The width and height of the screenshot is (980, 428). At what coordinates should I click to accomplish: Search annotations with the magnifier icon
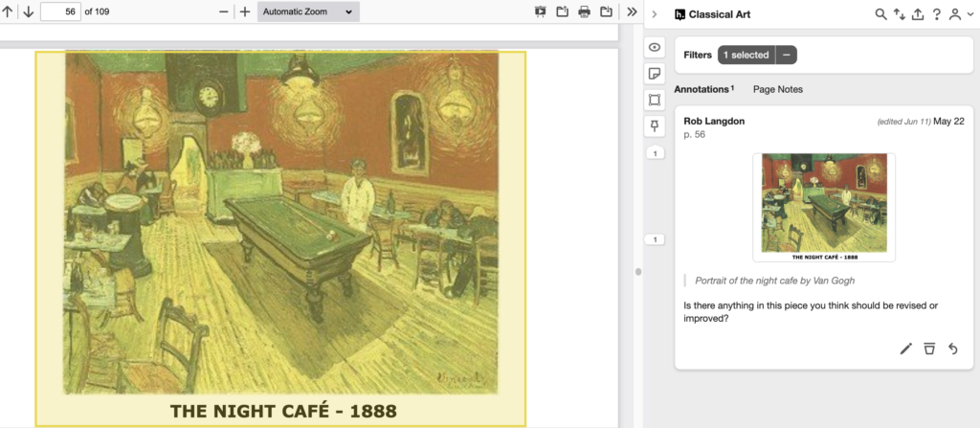click(880, 14)
